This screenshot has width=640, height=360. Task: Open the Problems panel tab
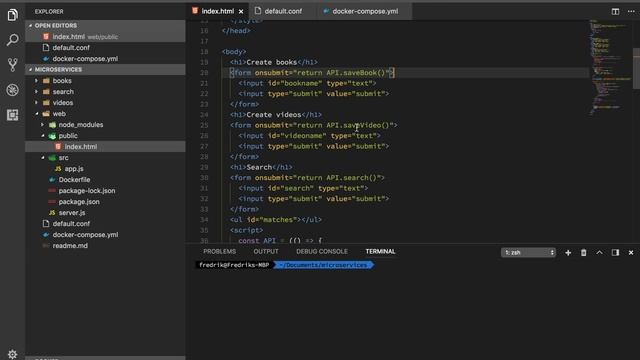(x=220, y=251)
